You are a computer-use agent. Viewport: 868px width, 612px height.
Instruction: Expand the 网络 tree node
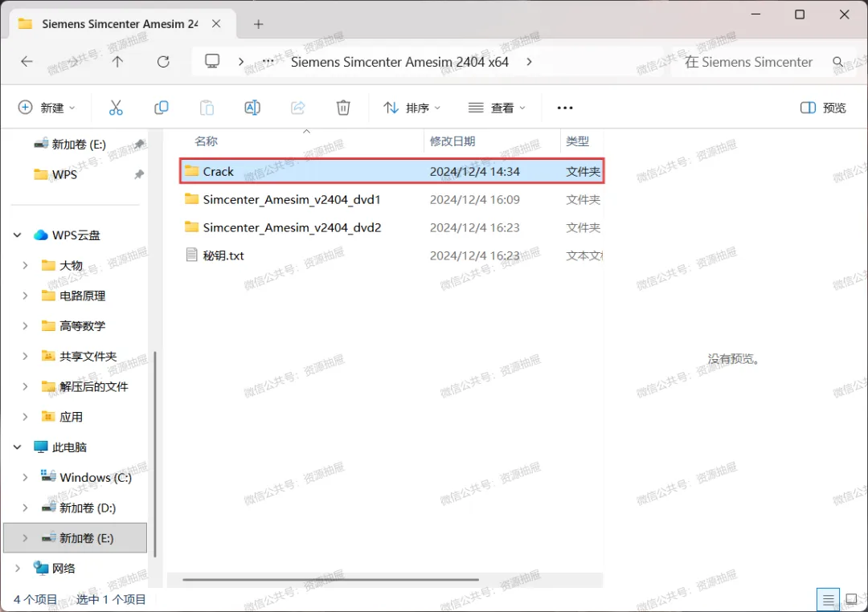point(17,569)
